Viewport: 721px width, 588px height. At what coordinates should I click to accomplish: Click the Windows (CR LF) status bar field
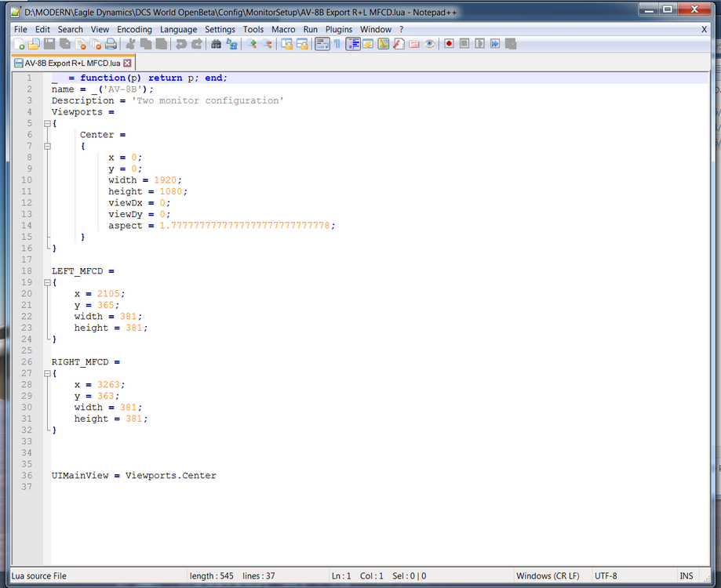point(548,575)
